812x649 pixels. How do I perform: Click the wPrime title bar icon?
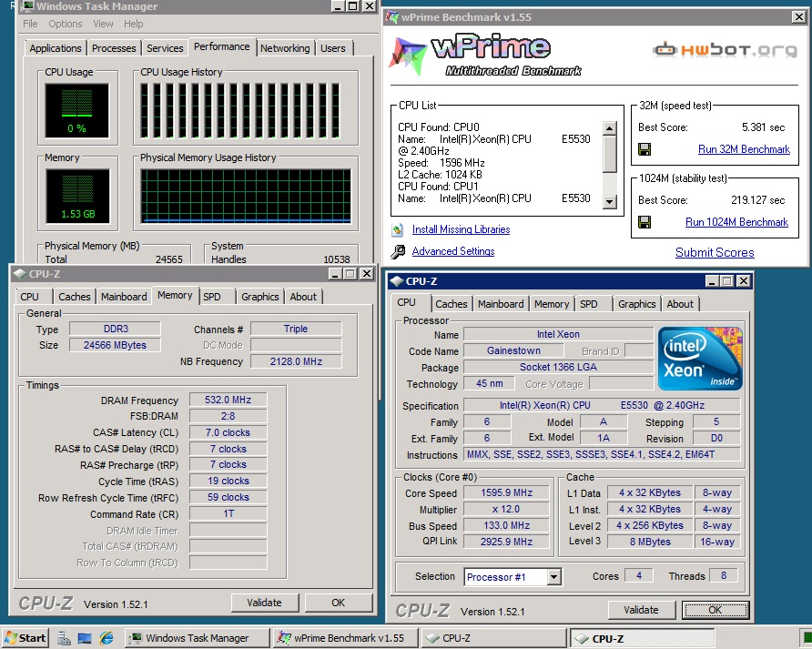pos(392,17)
